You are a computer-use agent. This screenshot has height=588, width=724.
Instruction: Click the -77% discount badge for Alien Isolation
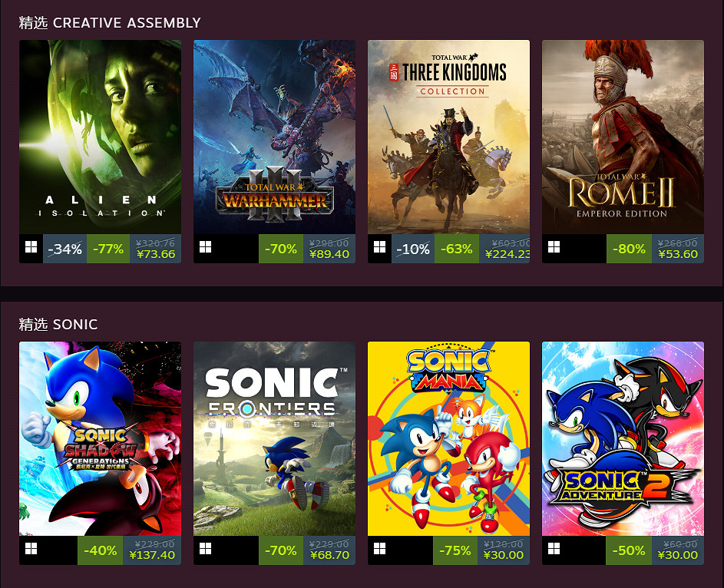tap(108, 249)
